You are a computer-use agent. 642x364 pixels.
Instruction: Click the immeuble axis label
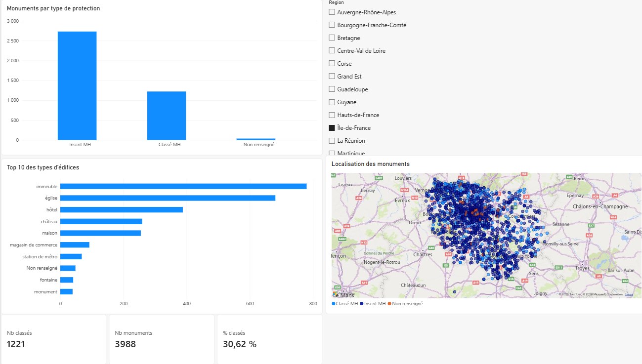pyautogui.click(x=47, y=186)
